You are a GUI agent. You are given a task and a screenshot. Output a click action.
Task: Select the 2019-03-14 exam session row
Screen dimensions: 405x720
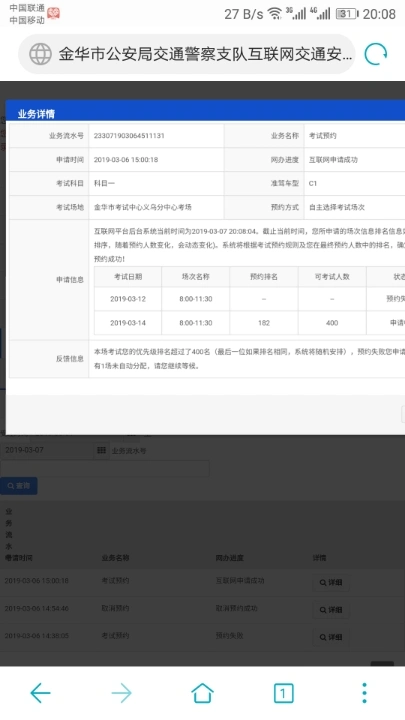249,323
